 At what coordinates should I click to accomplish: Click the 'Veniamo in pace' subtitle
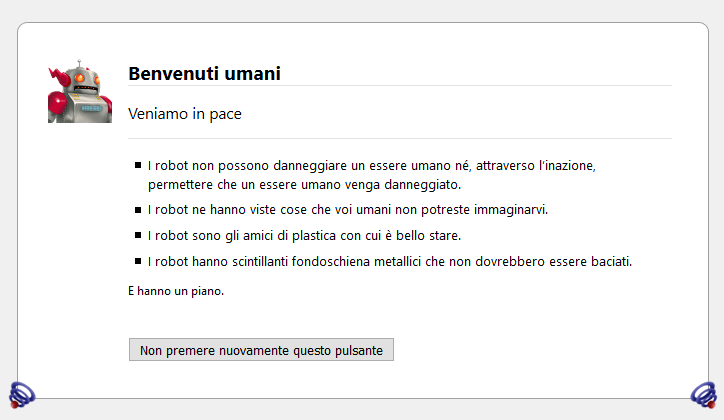coord(185,114)
